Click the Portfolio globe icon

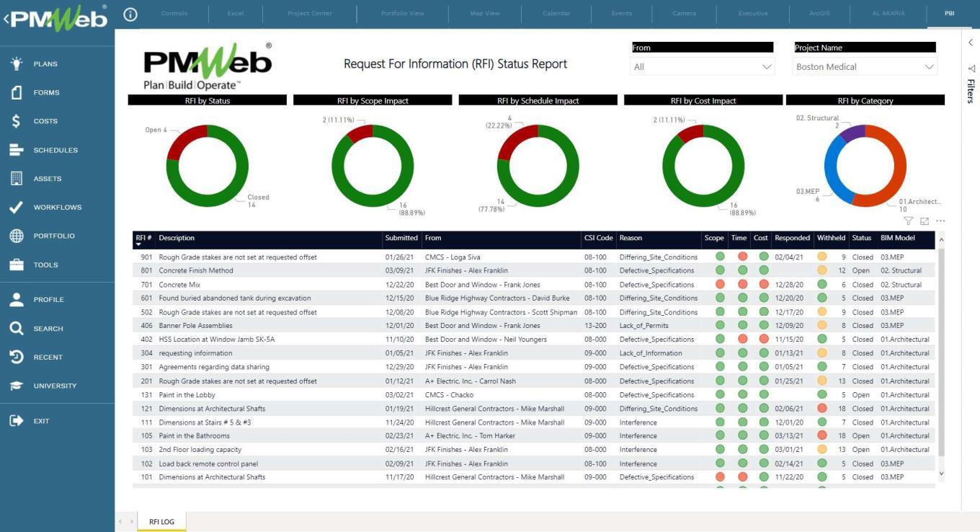(x=16, y=236)
